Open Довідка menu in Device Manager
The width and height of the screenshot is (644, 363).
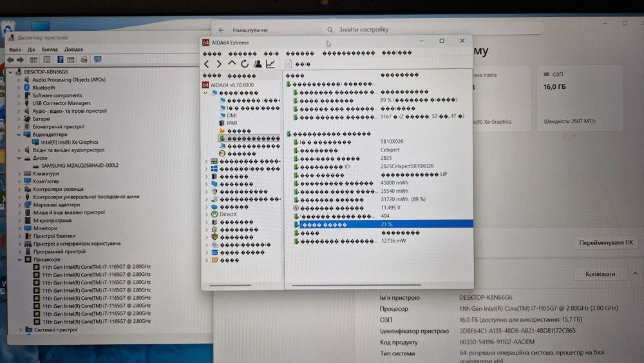tap(73, 50)
